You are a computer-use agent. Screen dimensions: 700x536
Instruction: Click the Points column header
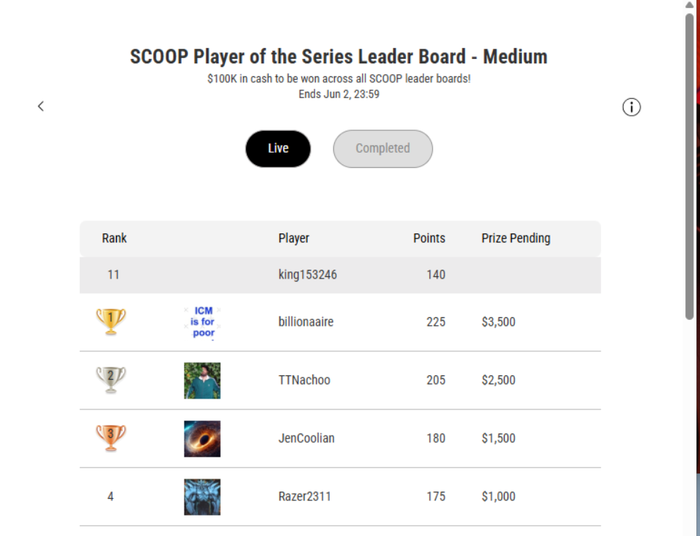(x=429, y=238)
